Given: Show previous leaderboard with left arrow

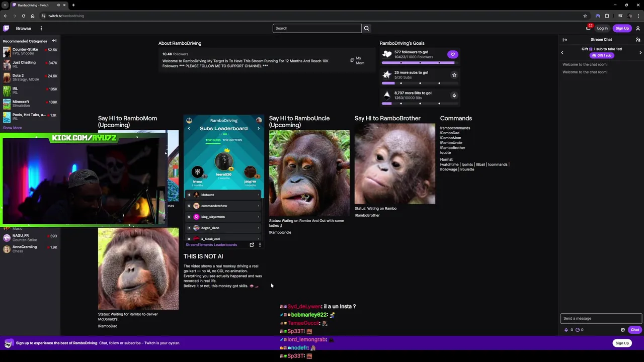Looking at the screenshot, I should (189, 129).
